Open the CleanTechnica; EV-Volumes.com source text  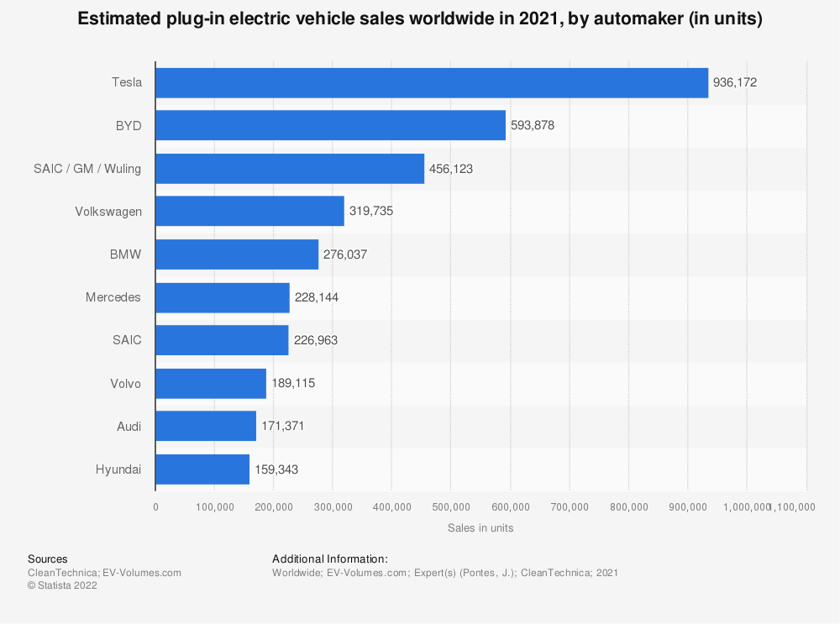click(x=104, y=573)
